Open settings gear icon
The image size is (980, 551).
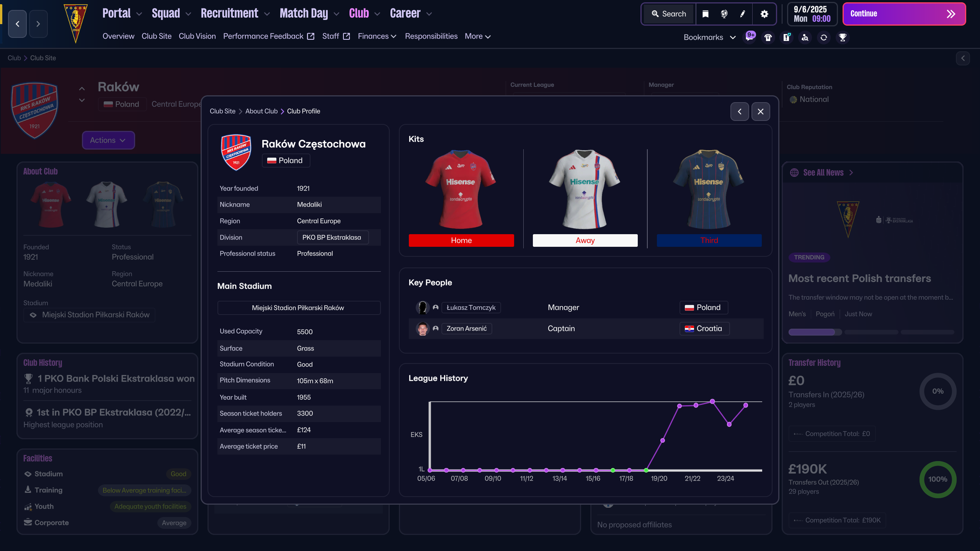pos(764,14)
